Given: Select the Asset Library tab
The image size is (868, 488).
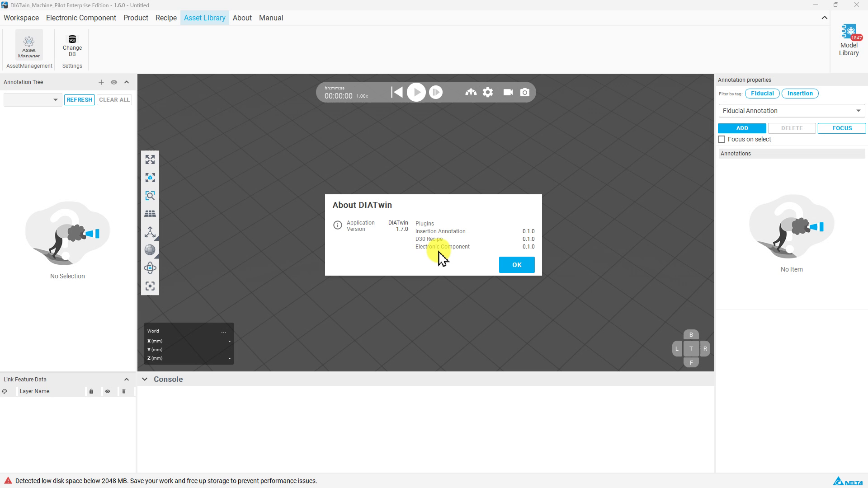Looking at the screenshot, I should tap(205, 18).
